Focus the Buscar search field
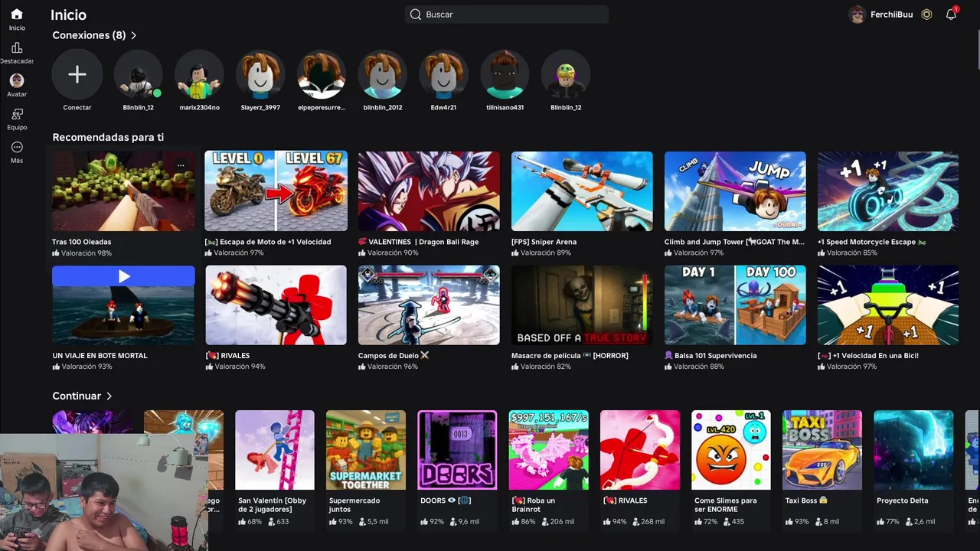 [507, 15]
